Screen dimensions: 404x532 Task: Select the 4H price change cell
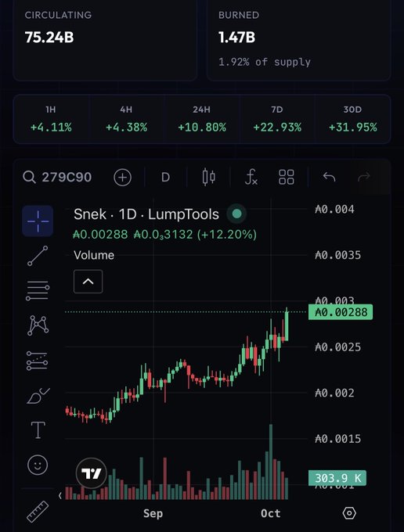click(126, 119)
